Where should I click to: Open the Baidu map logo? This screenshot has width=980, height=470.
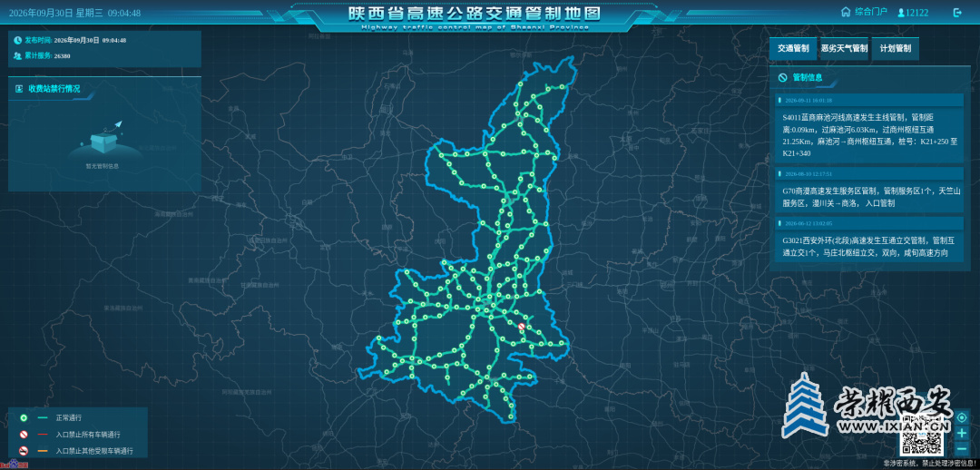[x=14, y=465]
